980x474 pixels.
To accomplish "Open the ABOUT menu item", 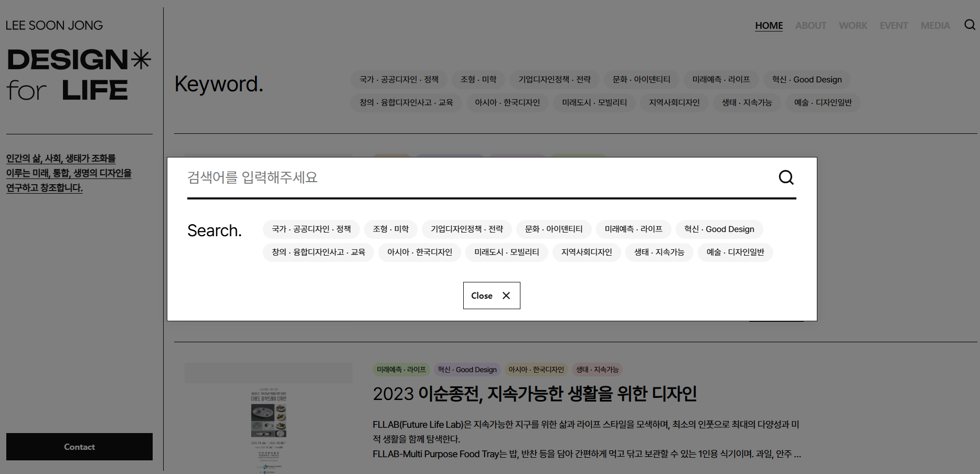I will 811,26.
